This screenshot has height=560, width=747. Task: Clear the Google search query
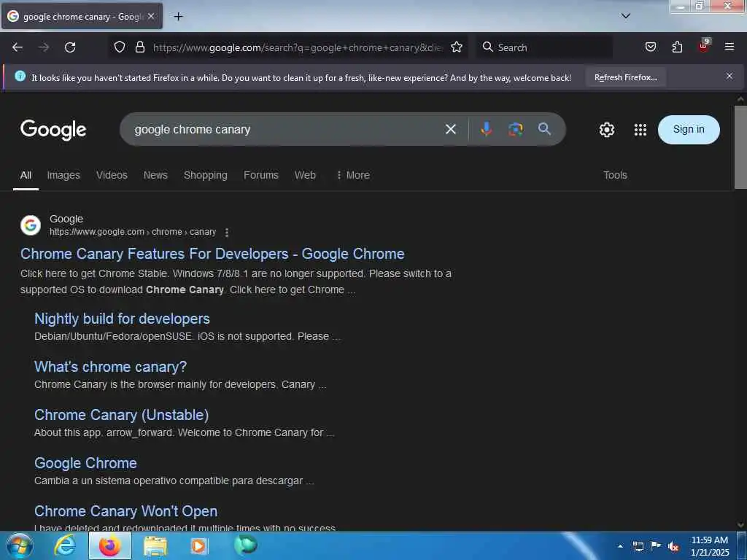coord(450,129)
